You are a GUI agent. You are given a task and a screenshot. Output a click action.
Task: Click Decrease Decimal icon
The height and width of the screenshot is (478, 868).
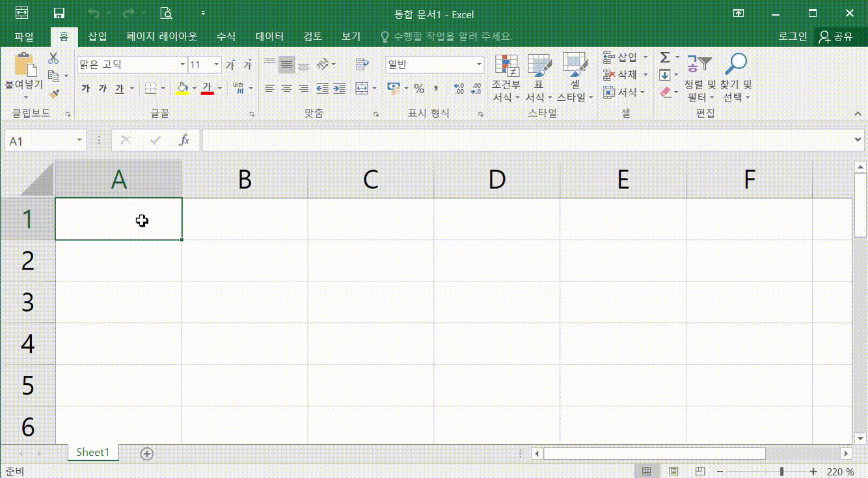476,89
